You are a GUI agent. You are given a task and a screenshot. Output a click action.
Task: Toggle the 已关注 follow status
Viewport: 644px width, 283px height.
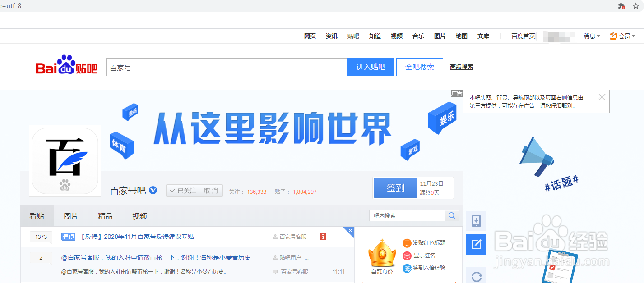click(183, 191)
